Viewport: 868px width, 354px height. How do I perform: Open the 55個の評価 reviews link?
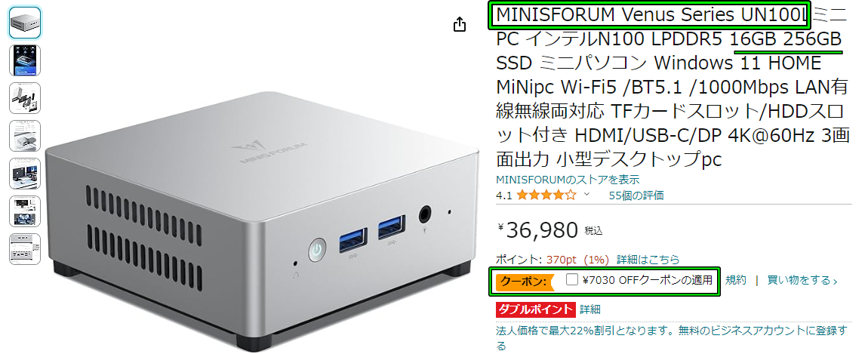click(x=636, y=195)
